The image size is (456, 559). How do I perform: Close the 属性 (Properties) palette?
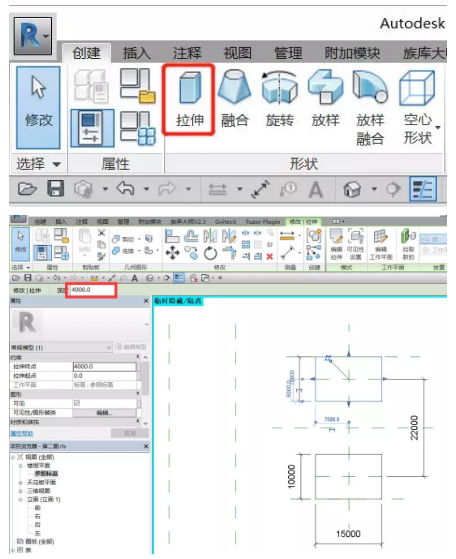[146, 301]
